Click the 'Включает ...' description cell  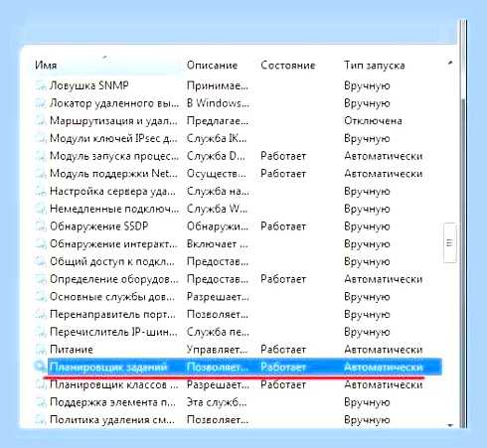[218, 244]
